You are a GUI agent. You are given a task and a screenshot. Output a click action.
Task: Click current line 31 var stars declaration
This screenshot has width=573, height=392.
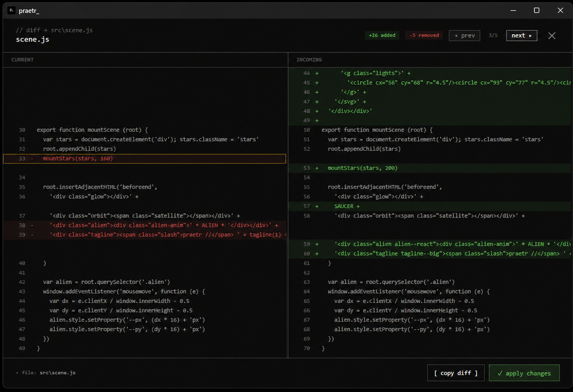(144, 139)
